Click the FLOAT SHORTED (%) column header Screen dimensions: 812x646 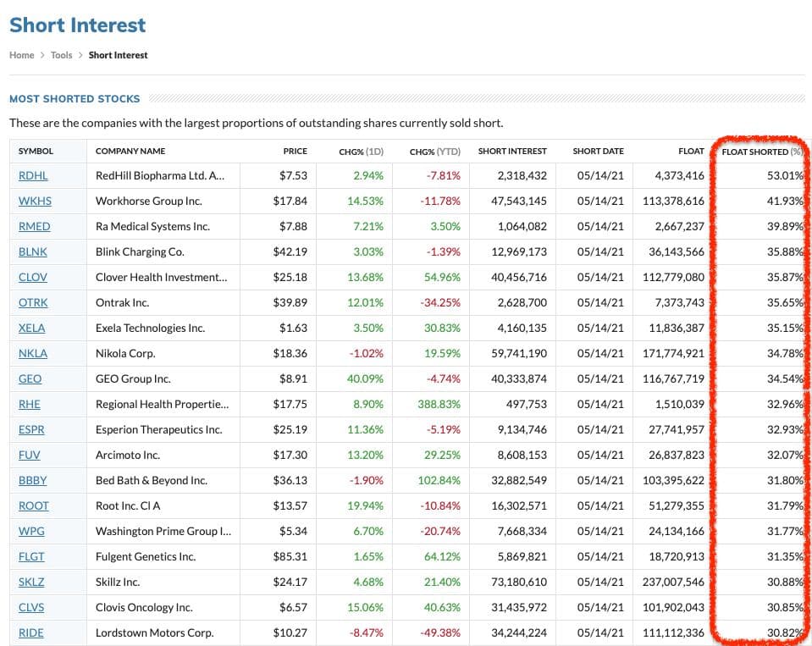[x=762, y=152]
